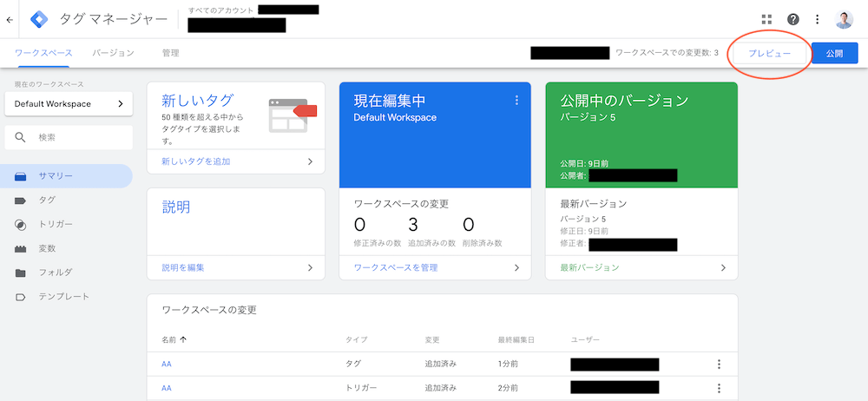Click the 変数 variable icon in sidebar
The height and width of the screenshot is (401, 868).
pyautogui.click(x=21, y=249)
